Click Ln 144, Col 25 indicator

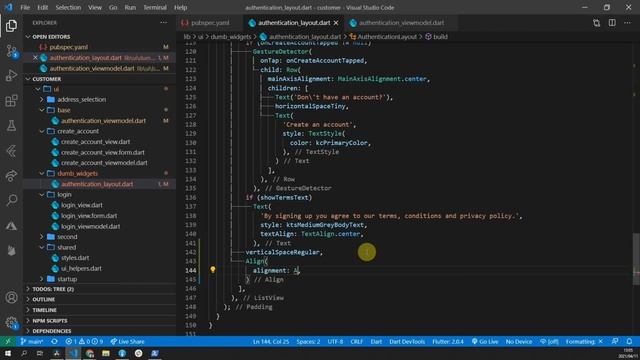coord(271,342)
